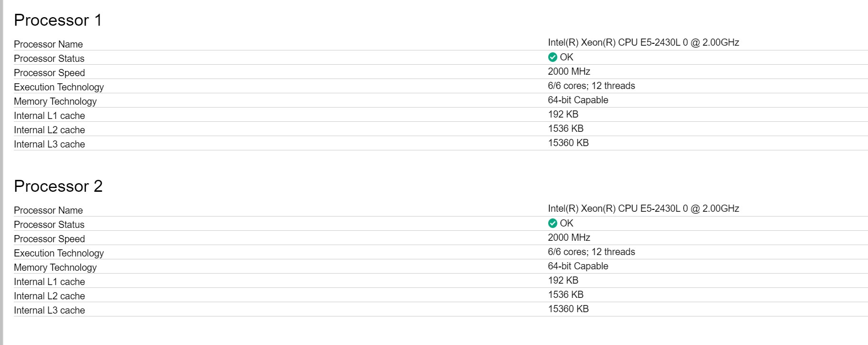Click Processor 1's 6/6 cores; 12 threads value
The width and height of the screenshot is (868, 345).
pyautogui.click(x=592, y=86)
